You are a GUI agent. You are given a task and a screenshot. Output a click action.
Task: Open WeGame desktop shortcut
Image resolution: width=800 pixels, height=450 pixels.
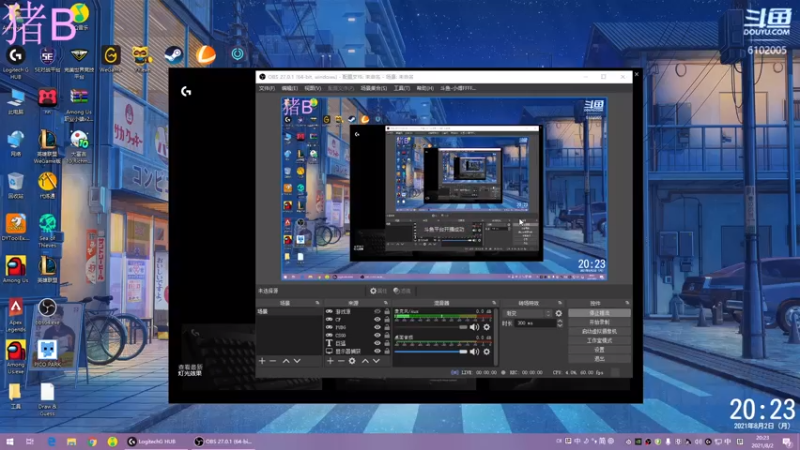(x=111, y=59)
